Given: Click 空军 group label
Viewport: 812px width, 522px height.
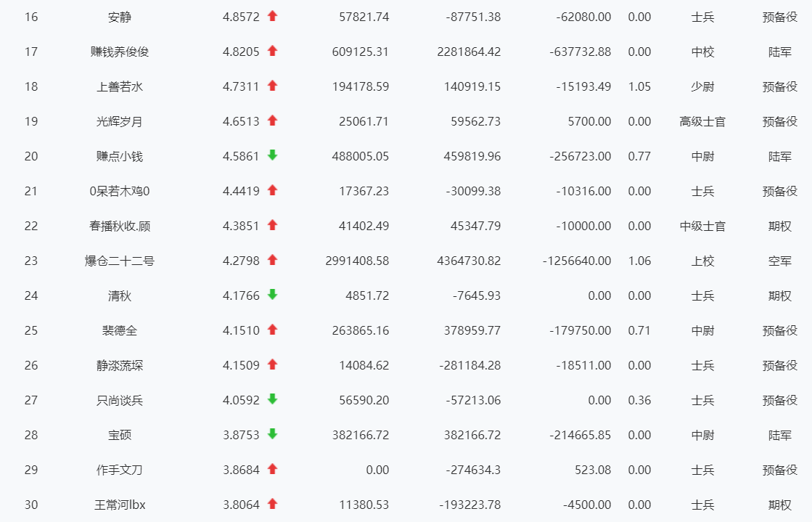Looking at the screenshot, I should point(780,261).
